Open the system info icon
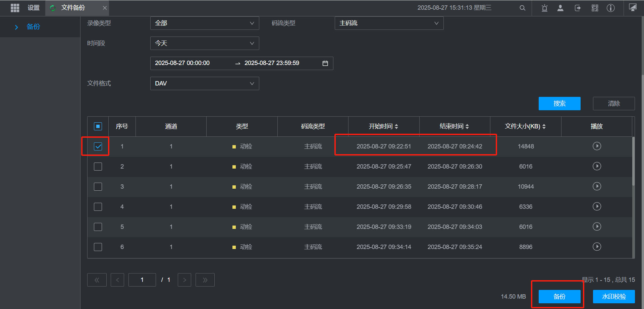644x309 pixels. (610, 8)
